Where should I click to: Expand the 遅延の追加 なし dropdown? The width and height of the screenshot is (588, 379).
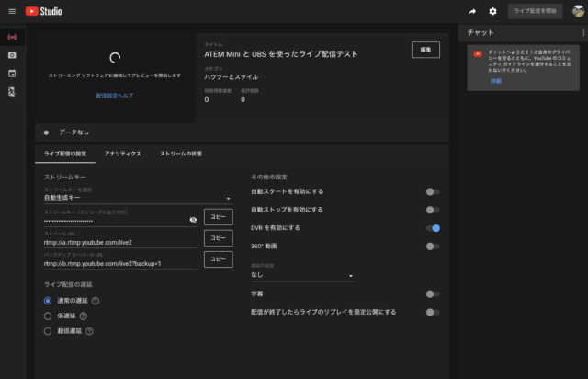coord(351,275)
